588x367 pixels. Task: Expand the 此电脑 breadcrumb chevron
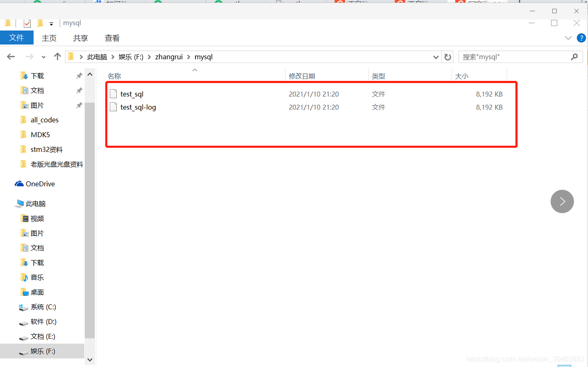click(112, 57)
